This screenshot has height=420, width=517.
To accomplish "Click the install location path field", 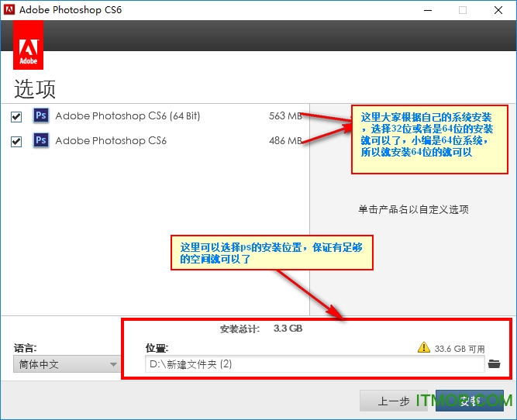I will 315,364.
